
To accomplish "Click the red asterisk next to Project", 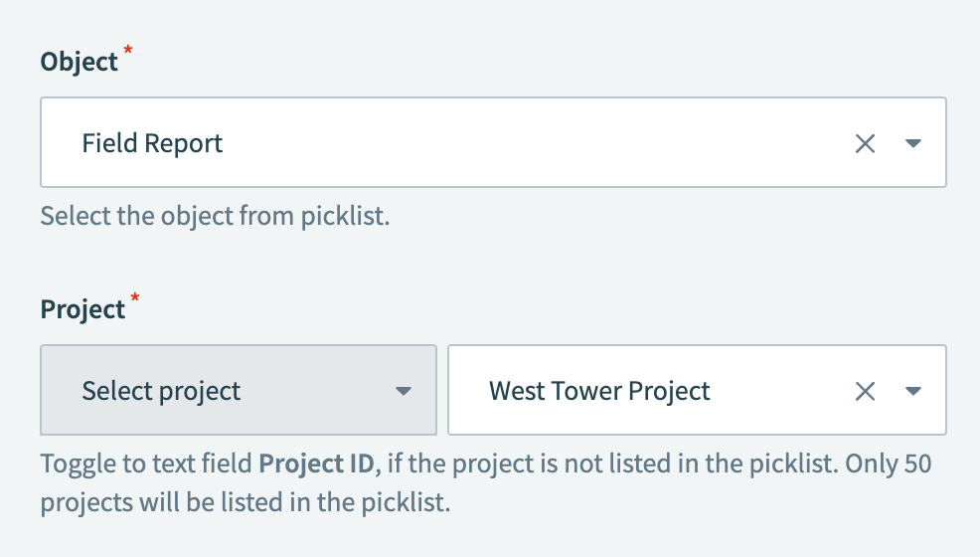I will [135, 299].
